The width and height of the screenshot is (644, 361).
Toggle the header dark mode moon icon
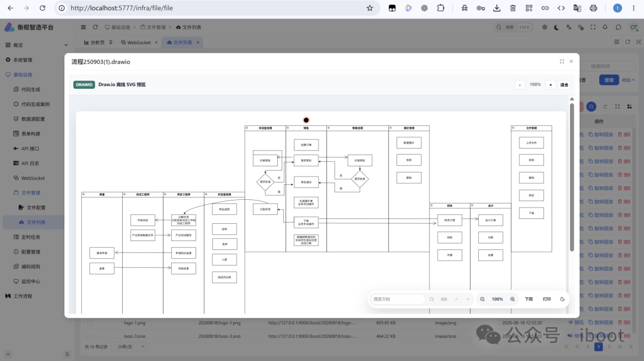pos(556,27)
